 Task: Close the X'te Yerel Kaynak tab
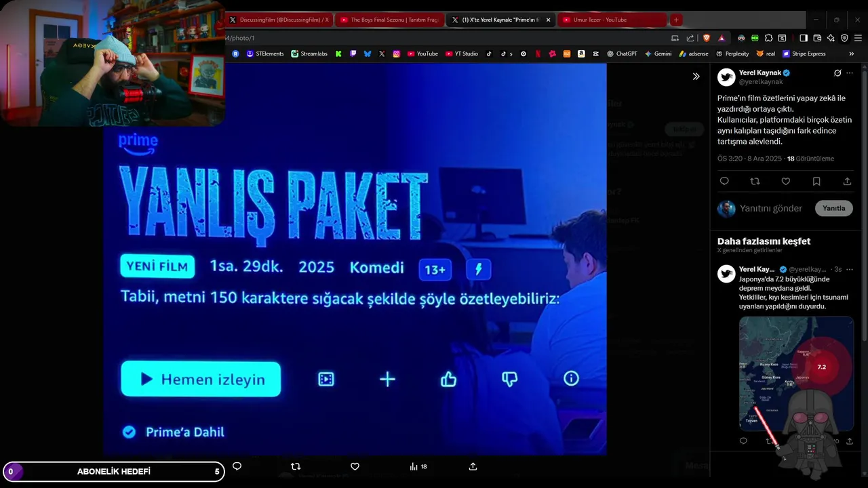548,20
